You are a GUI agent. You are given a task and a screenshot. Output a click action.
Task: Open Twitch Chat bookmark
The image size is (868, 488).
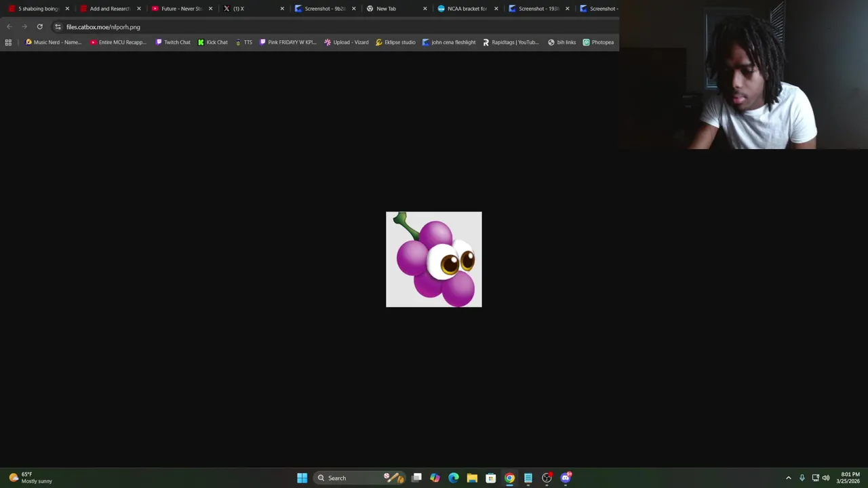tap(173, 42)
